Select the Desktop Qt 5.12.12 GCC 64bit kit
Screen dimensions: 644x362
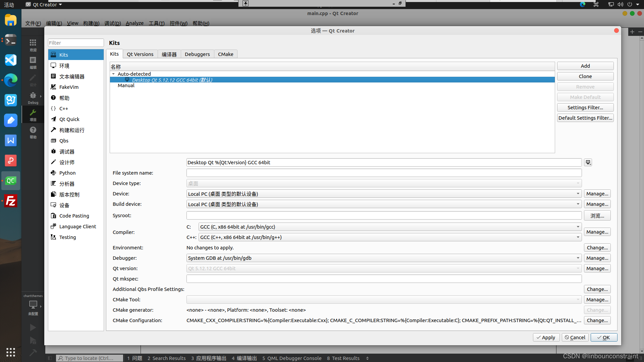172,80
